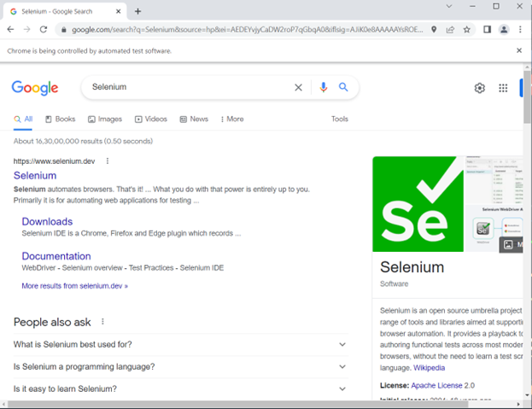
Task: Select the All search tab
Action: (23, 119)
